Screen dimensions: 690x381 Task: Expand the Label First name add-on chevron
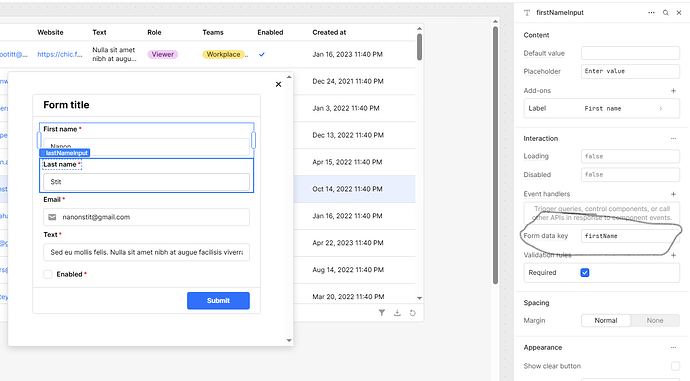coord(661,109)
